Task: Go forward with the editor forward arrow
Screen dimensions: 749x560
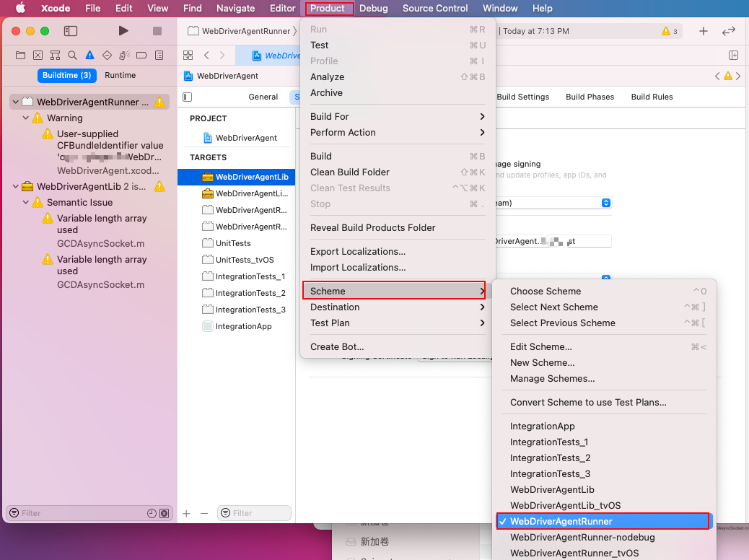Action: 222,56
